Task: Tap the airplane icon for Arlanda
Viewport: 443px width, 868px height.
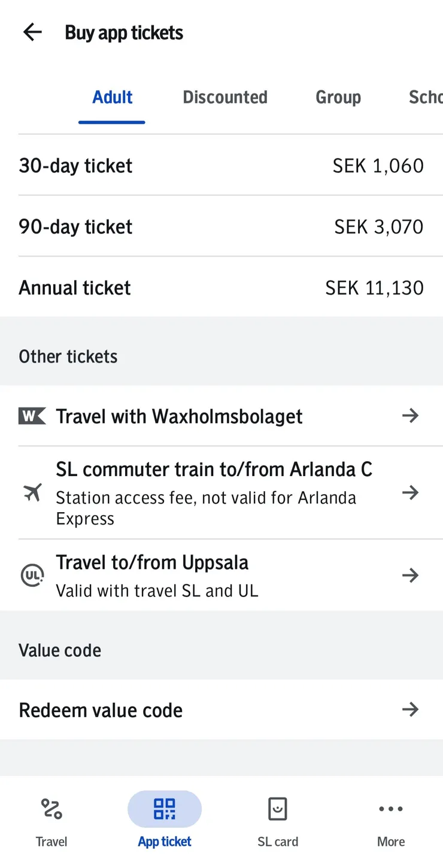Action: point(32,493)
